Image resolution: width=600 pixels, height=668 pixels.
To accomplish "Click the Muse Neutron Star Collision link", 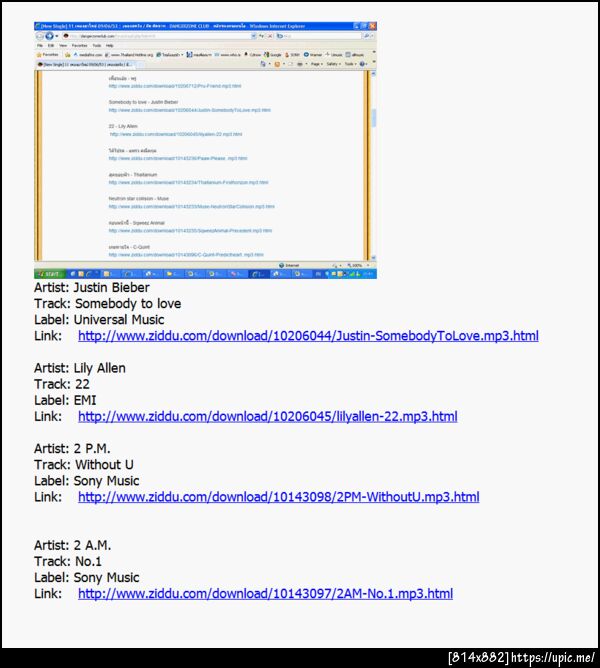I will coord(191,207).
